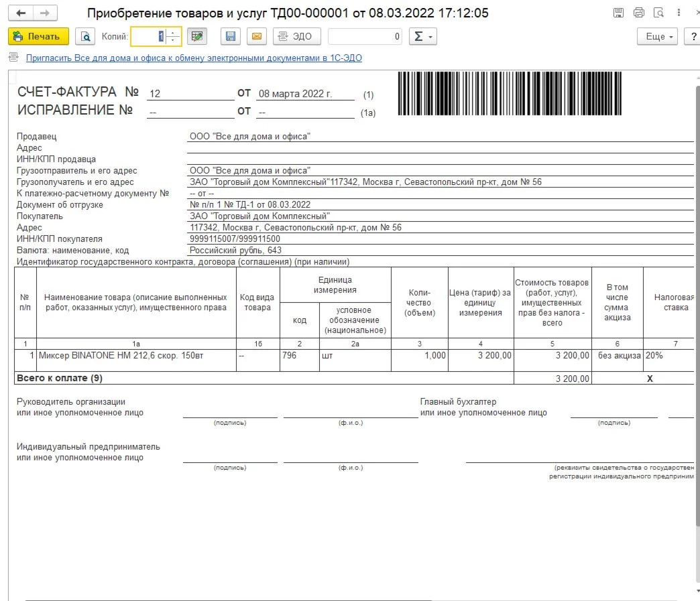700x601 pixels.
Task: Increase copies count with up arrow
Action: click(174, 32)
